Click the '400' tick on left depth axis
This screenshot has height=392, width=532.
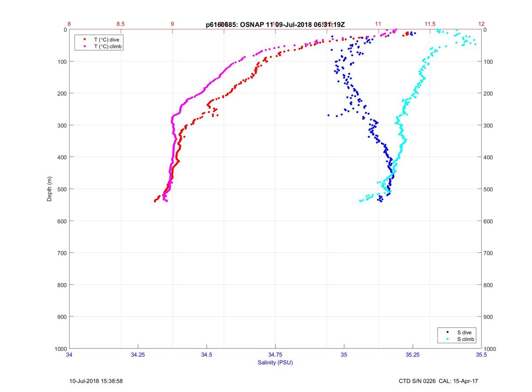pyautogui.click(x=62, y=157)
